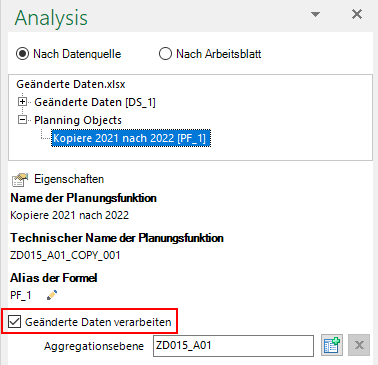Select the Nach Arbeitsblatt radio button
This screenshot has width=378, height=365.
(165, 54)
